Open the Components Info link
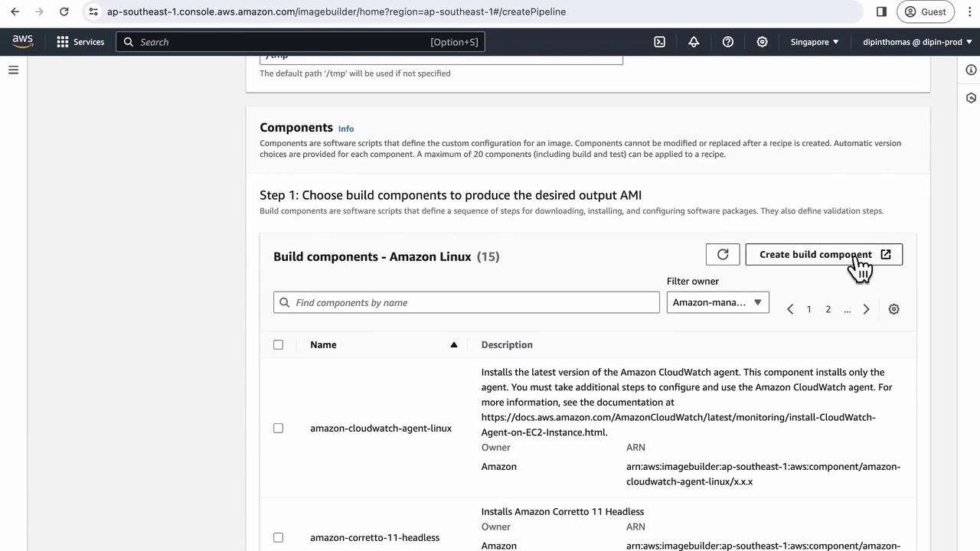980x551 pixels. point(346,129)
